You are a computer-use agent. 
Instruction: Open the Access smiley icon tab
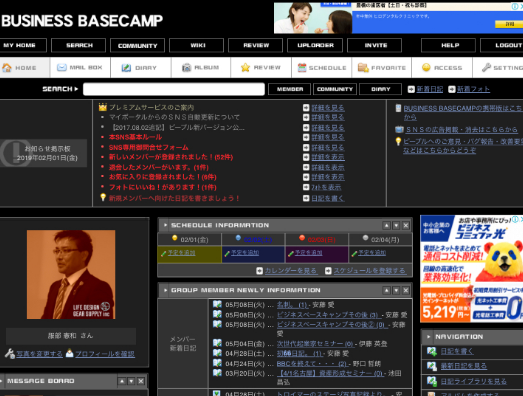(x=426, y=67)
